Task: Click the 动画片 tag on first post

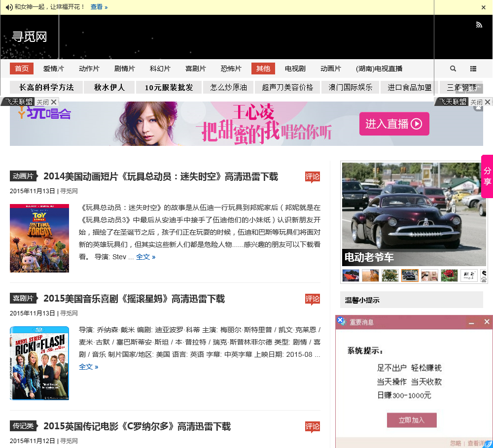Action: tap(23, 176)
